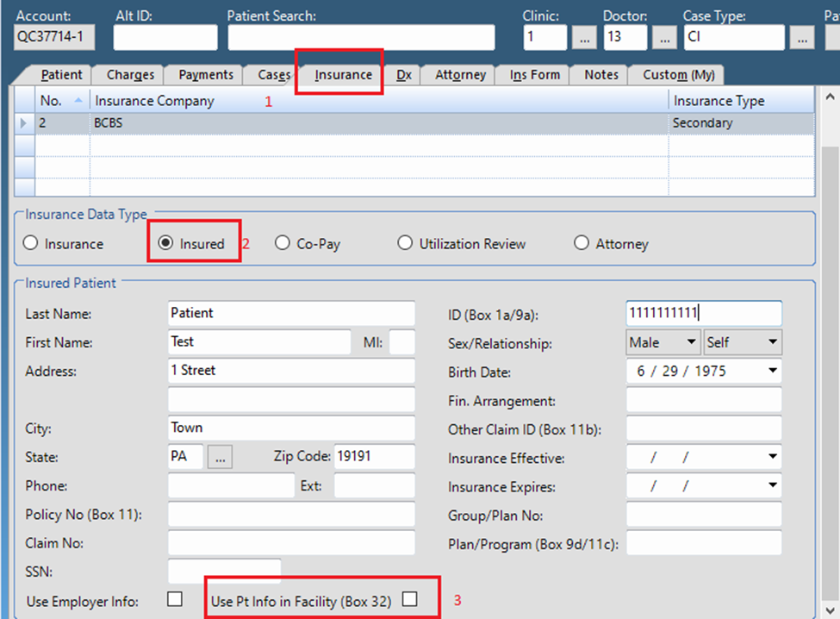
Task: Open the Insurance Effective date dropdown
Action: (772, 457)
